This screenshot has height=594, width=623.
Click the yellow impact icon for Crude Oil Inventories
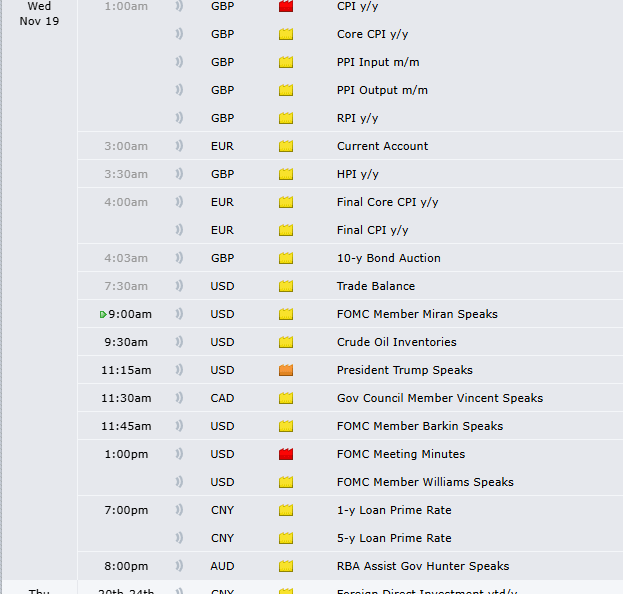coord(286,342)
